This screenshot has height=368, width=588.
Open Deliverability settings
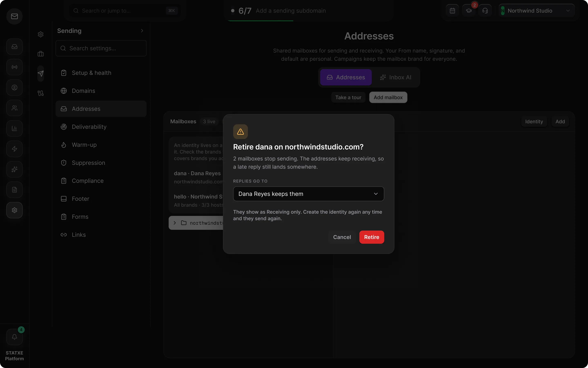coord(101,127)
